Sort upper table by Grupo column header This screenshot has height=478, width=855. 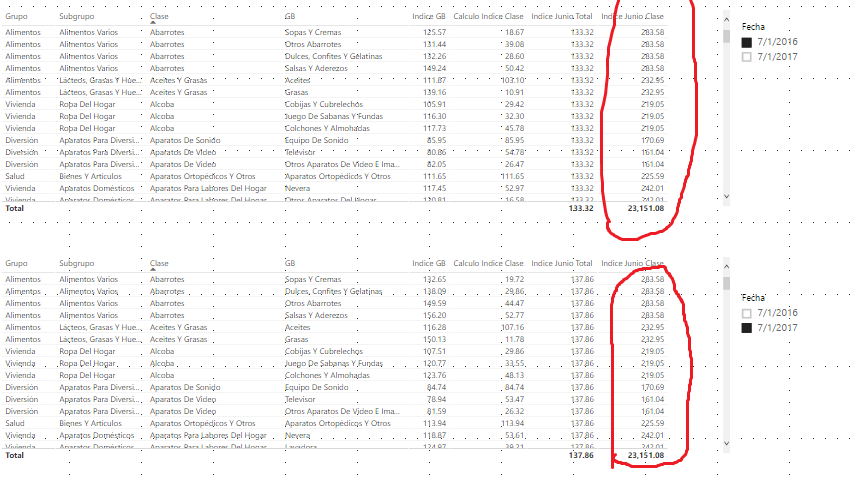point(16,16)
